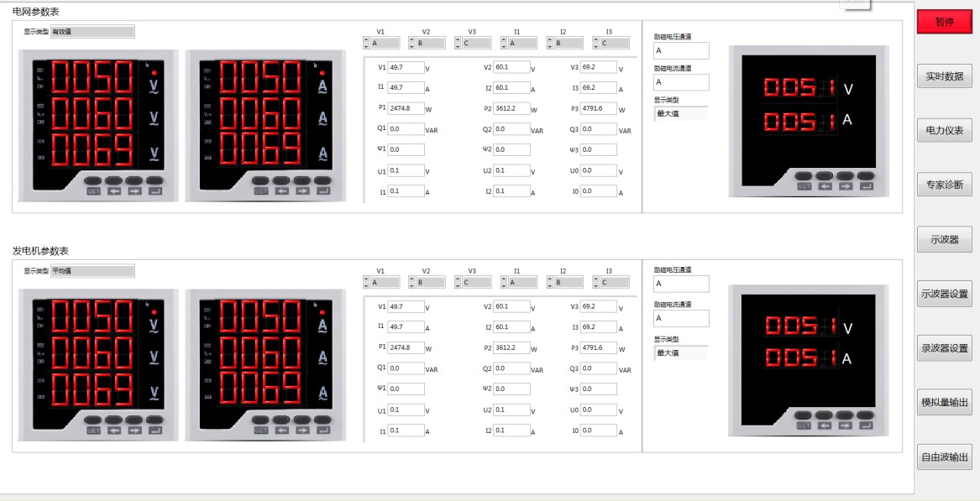Open 显示类型 平均值 selector in 发电机参数表
Viewport: 980px width, 501px height.
(92, 271)
